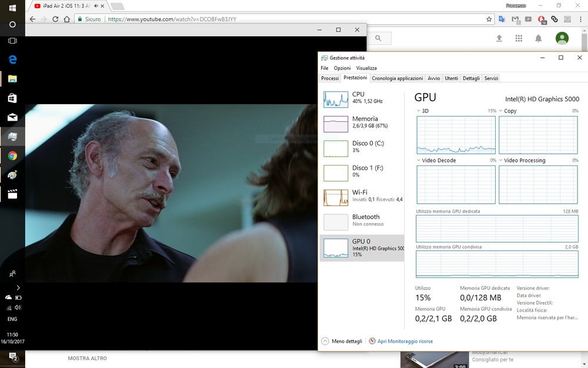Expand the 3D graph engine dropdown
The image size is (588, 368).
point(419,111)
